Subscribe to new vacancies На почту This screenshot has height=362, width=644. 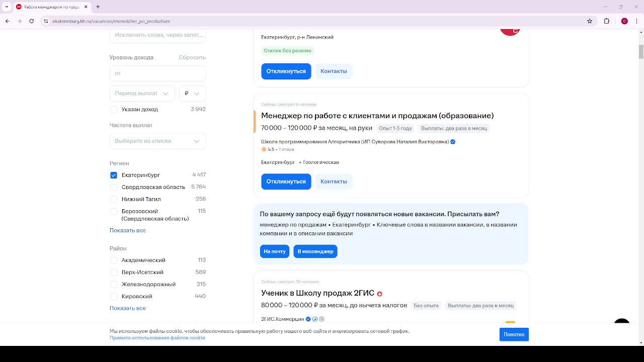[x=275, y=251]
